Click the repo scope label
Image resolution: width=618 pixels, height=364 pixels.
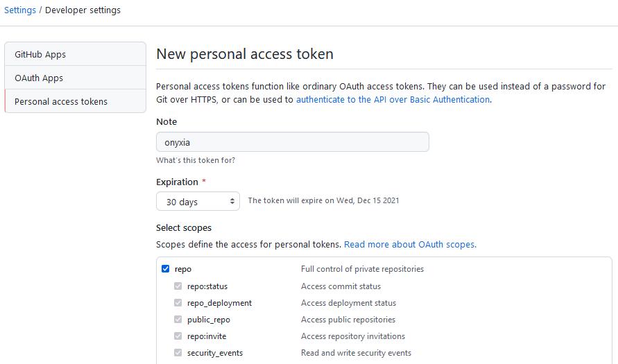[x=183, y=269]
